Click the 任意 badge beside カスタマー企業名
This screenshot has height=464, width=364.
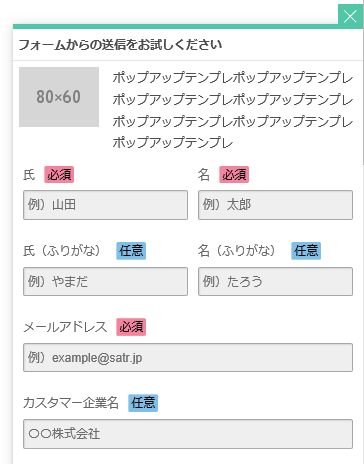pyautogui.click(x=143, y=403)
